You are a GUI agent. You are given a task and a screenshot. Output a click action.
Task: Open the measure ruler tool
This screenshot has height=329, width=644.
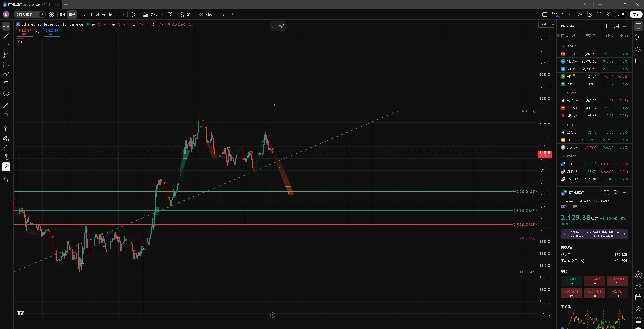coord(6,106)
